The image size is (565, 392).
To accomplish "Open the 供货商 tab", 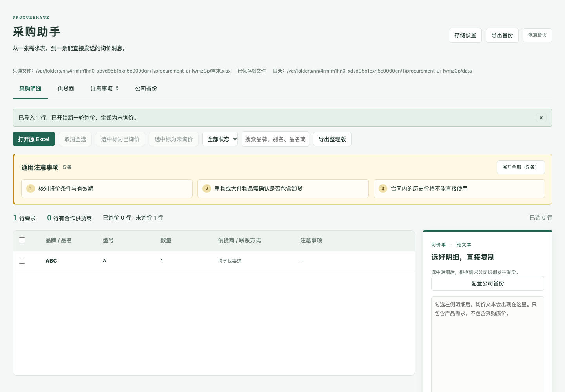I will pos(66,89).
